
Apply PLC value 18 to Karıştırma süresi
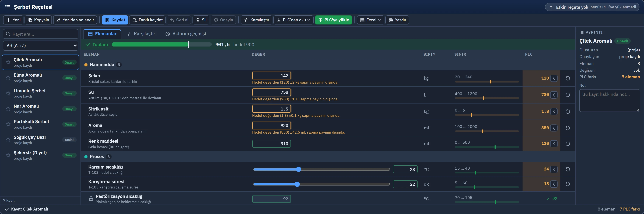coord(554,184)
